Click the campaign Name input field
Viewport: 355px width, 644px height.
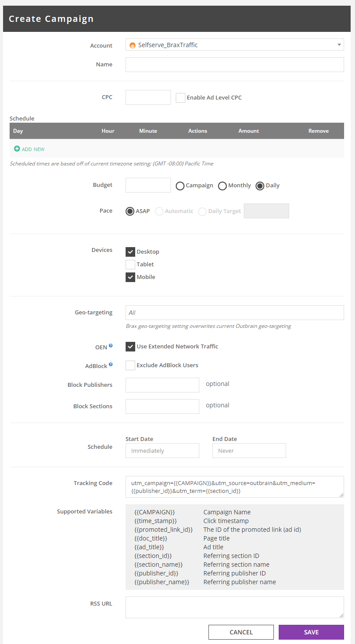235,65
